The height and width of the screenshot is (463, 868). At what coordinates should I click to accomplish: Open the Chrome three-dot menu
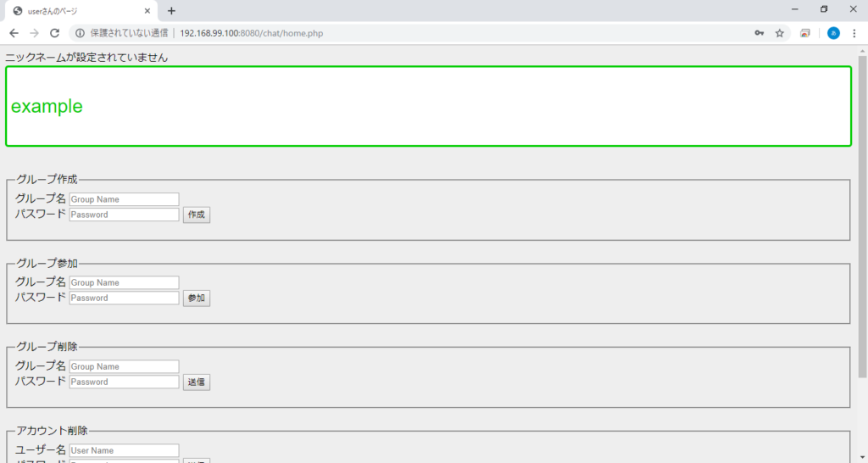pyautogui.click(x=854, y=33)
